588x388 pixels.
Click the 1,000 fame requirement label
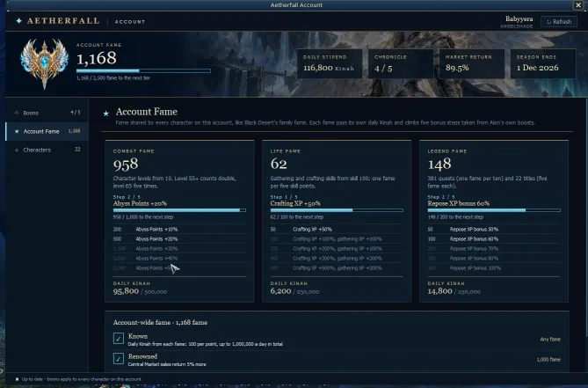pos(548,360)
